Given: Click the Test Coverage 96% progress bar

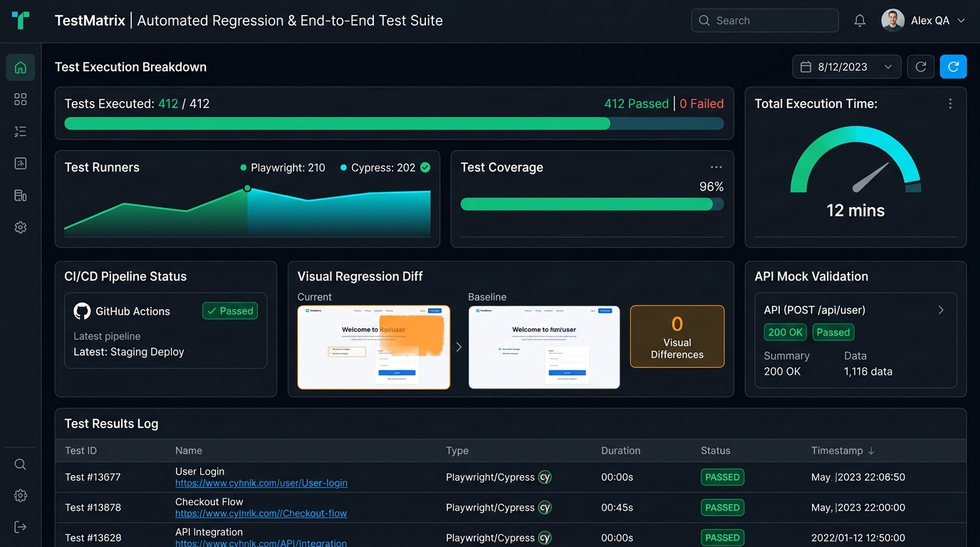Looking at the screenshot, I should [592, 204].
